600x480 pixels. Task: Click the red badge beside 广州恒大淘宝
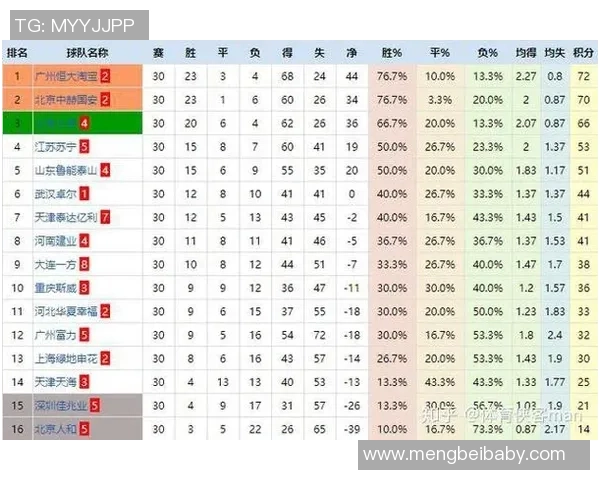tap(105, 76)
